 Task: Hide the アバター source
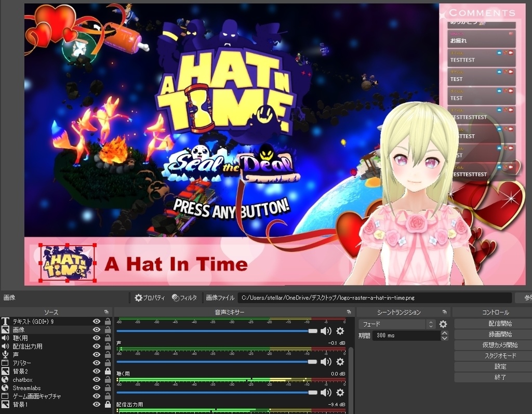click(97, 363)
